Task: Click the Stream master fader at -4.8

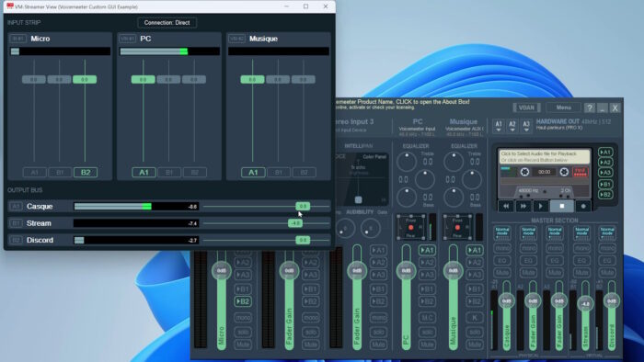Action: pyautogui.click(x=585, y=304)
